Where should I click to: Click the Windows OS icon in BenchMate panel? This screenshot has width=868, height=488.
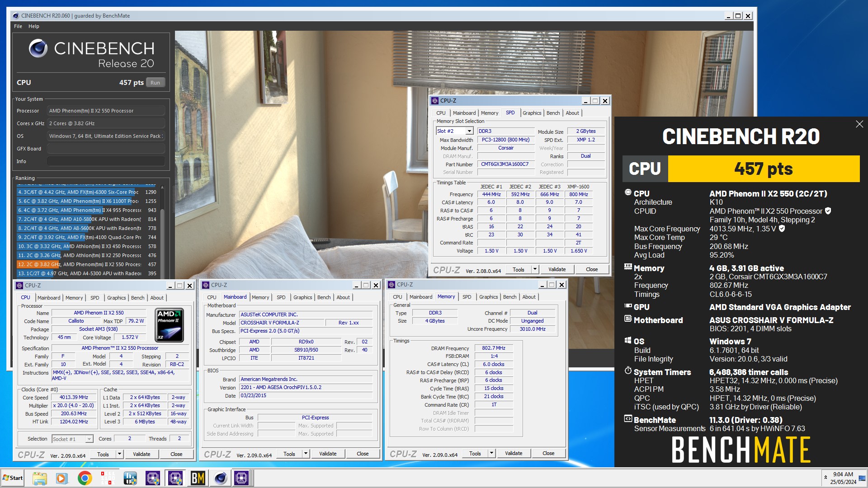coord(628,340)
